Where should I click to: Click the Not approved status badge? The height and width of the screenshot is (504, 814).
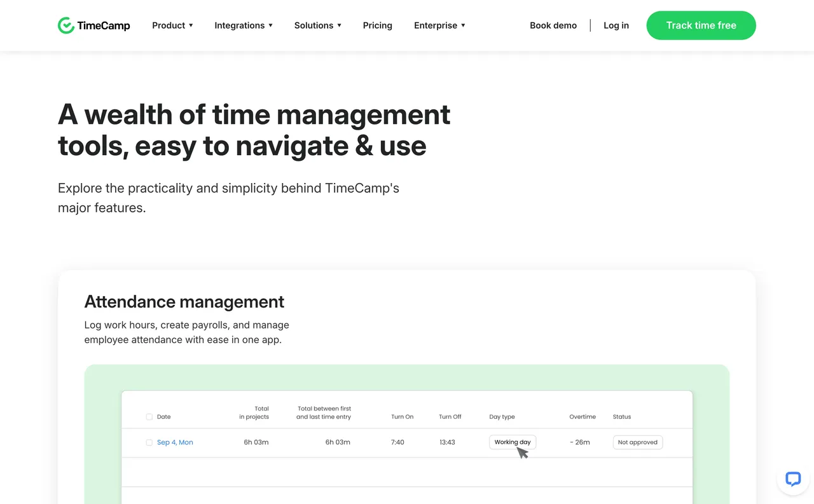[x=637, y=442]
